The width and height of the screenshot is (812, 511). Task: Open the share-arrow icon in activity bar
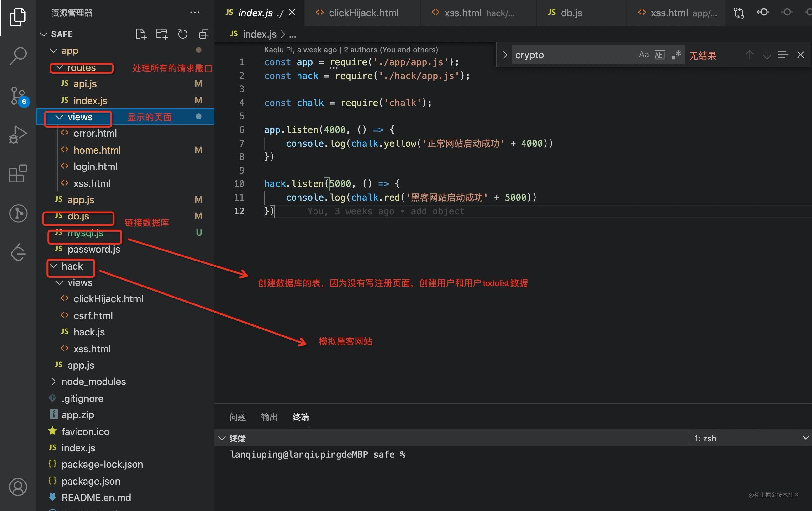click(x=18, y=252)
